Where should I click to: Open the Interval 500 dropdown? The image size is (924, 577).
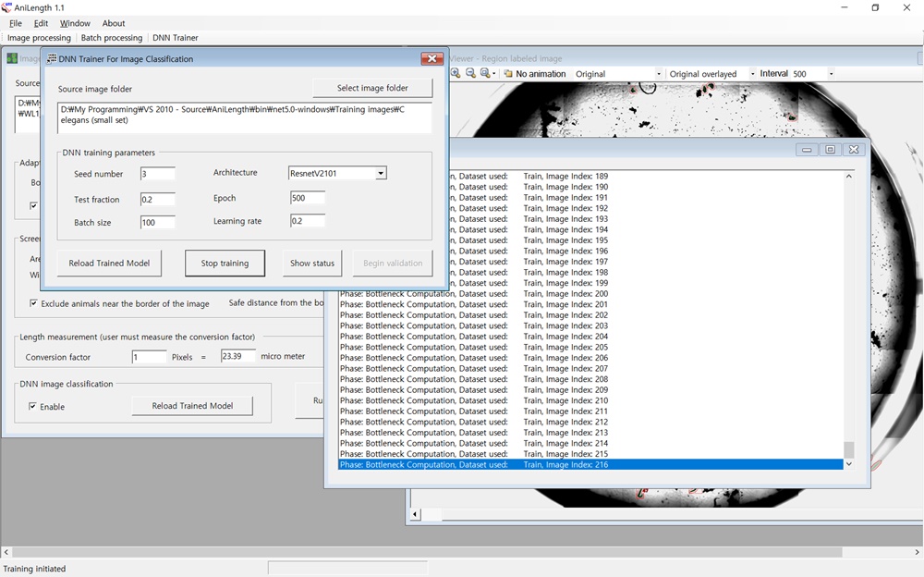pos(831,74)
